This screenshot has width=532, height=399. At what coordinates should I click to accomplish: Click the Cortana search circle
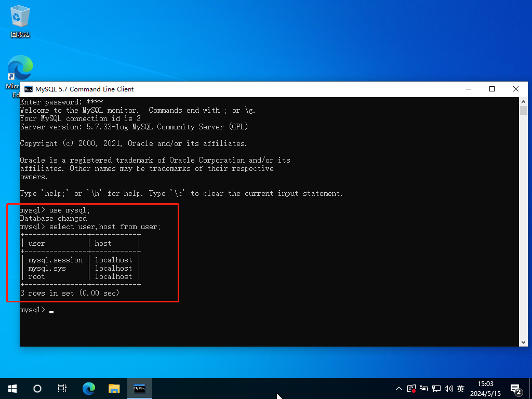pyautogui.click(x=37, y=388)
